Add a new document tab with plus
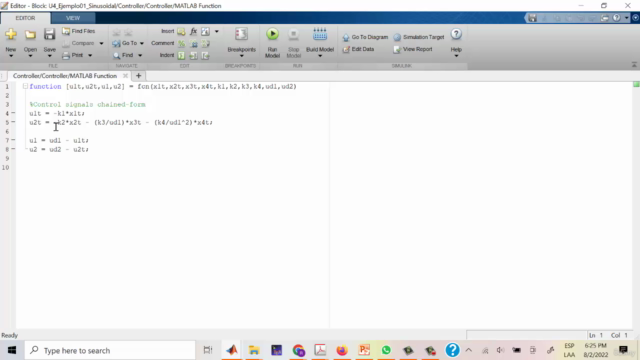 click(x=138, y=76)
